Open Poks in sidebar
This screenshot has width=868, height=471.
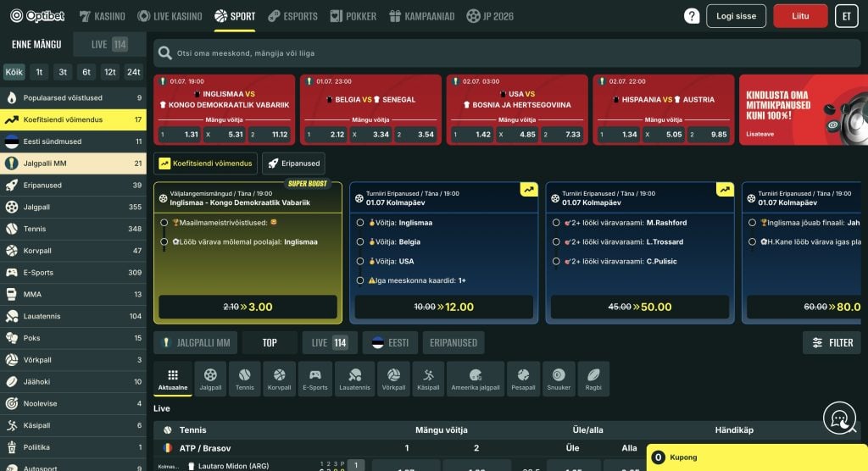click(73, 338)
